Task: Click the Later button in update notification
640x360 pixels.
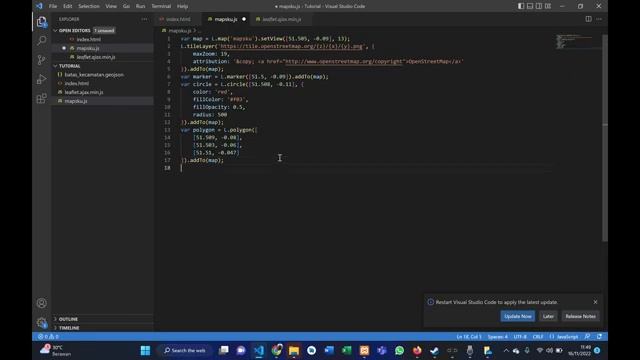Action: click(548, 316)
